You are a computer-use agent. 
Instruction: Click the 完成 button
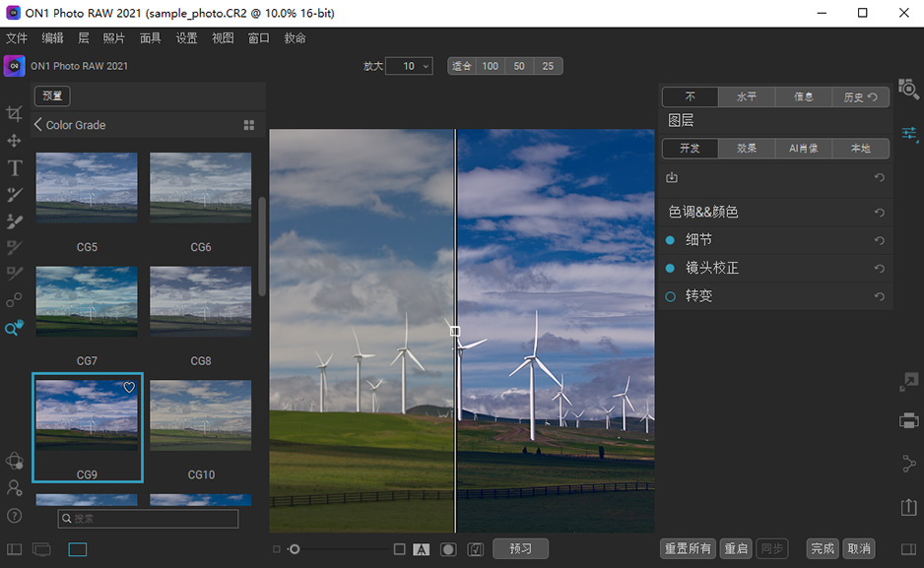(x=823, y=548)
